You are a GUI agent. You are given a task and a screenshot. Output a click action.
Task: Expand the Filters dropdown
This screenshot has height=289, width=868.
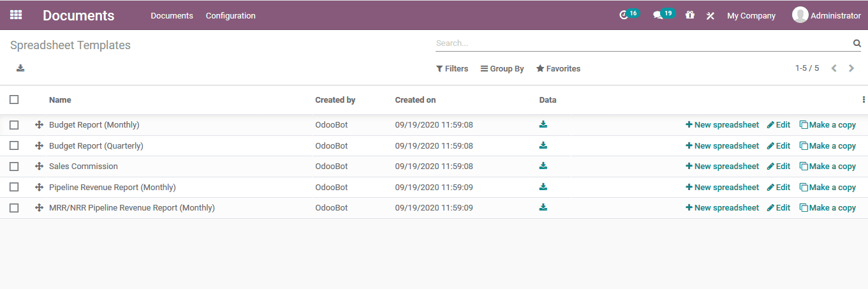click(452, 69)
